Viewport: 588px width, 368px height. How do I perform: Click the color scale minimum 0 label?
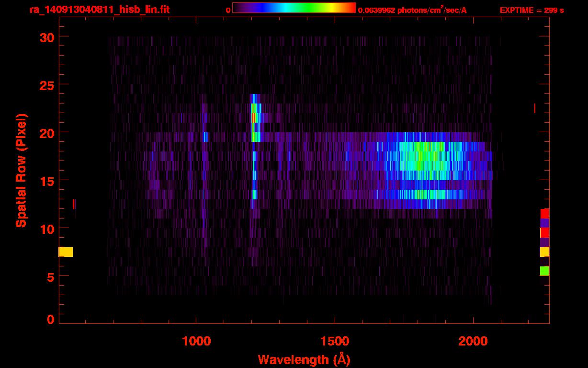click(x=228, y=10)
